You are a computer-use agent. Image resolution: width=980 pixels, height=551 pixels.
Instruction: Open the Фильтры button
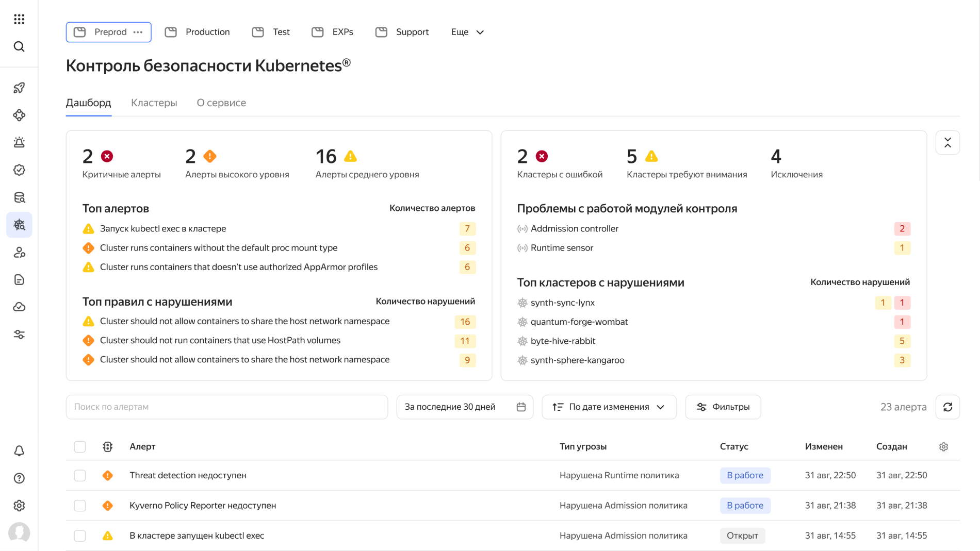tap(723, 407)
